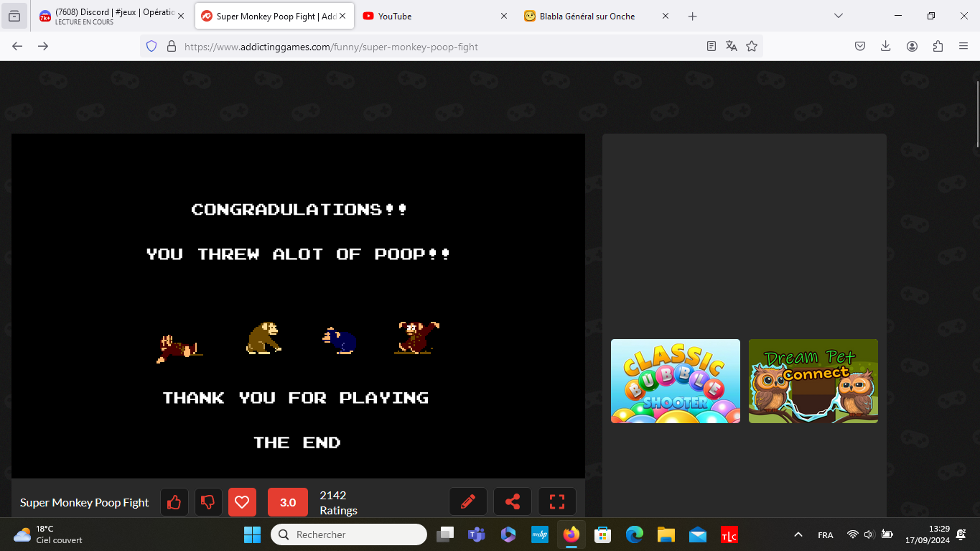Show hidden icons in system tray
The image size is (980, 551).
[798, 535]
